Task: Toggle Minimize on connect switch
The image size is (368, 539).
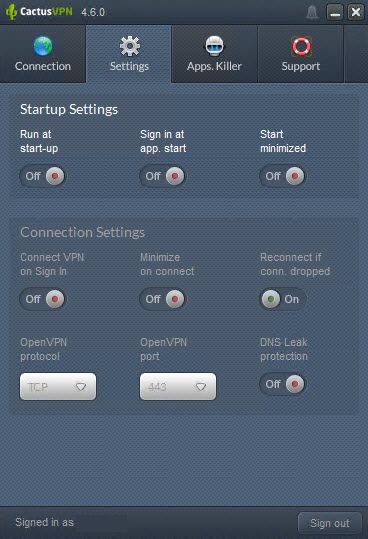Action: click(163, 299)
